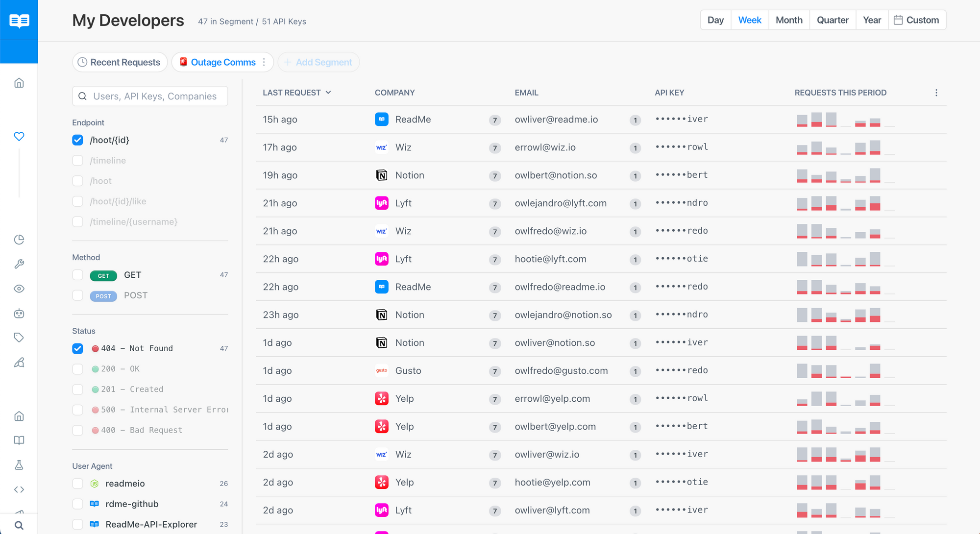Check the ReadMe-API-Explorer user agent filter

77,524
